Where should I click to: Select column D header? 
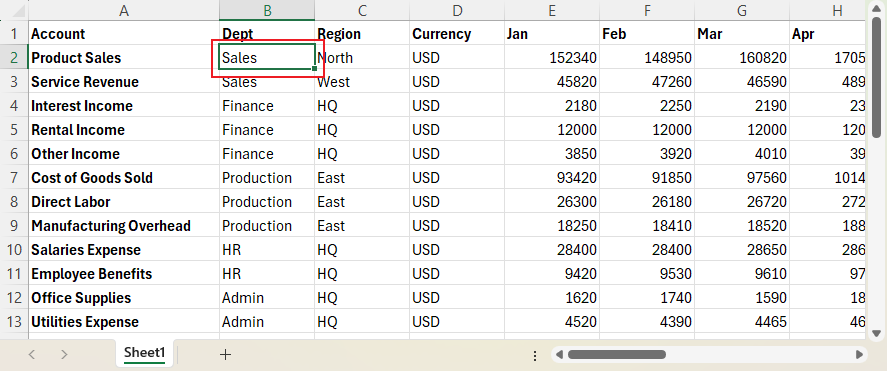[457, 10]
